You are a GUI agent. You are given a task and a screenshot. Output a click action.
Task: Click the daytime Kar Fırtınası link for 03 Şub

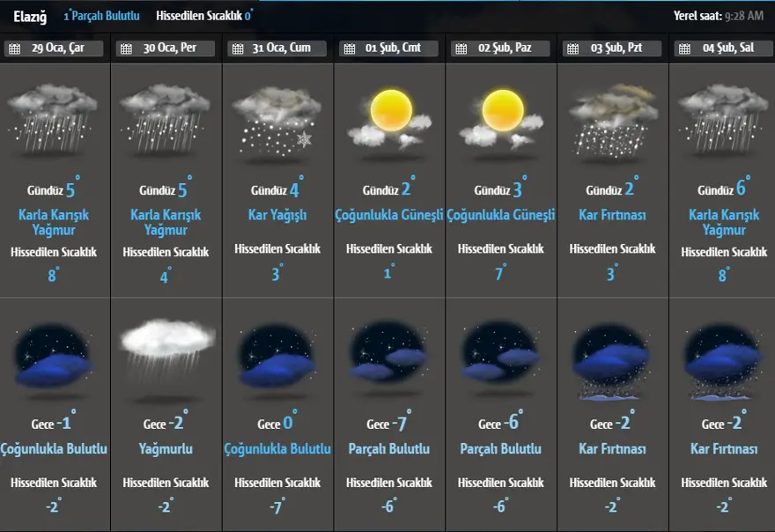(613, 215)
